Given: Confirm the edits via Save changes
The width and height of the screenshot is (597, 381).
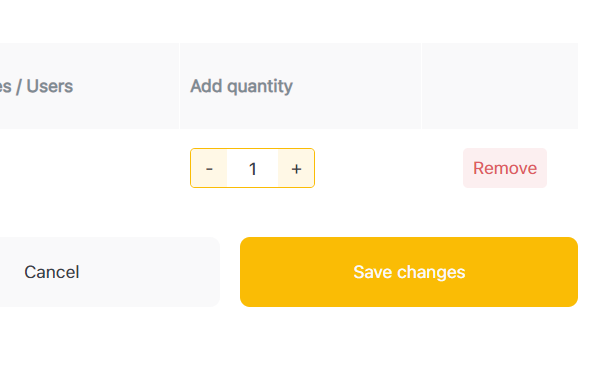Looking at the screenshot, I should 409,272.
